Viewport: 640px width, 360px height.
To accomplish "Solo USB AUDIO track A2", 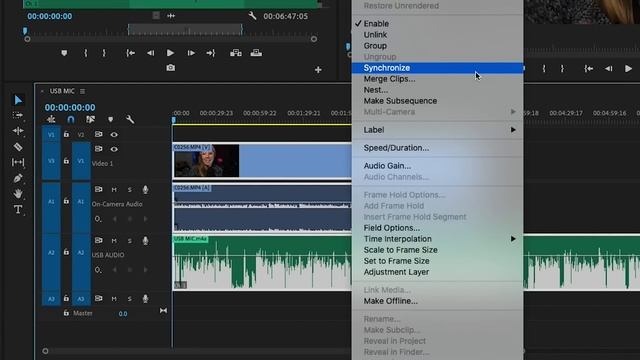I will (129, 240).
